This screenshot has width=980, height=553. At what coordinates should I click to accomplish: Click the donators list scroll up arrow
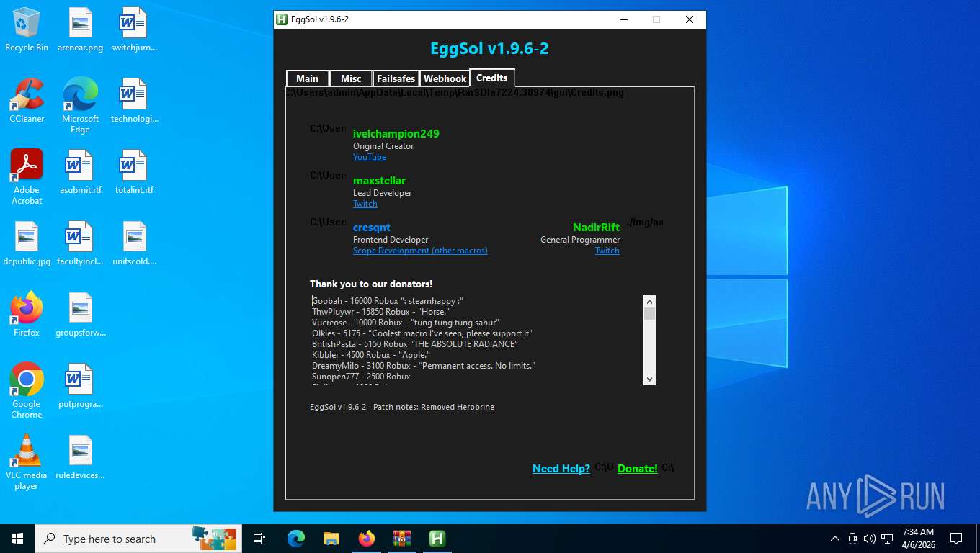[x=650, y=302]
